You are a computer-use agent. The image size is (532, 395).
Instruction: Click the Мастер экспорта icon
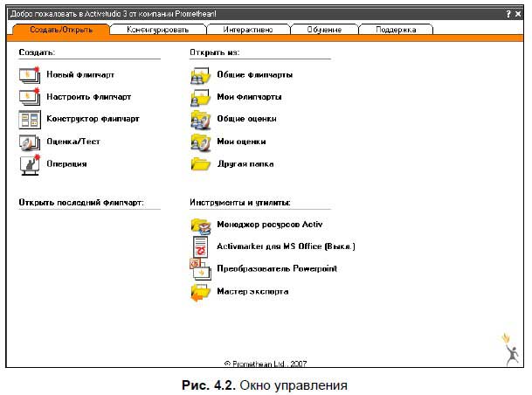tap(201, 292)
